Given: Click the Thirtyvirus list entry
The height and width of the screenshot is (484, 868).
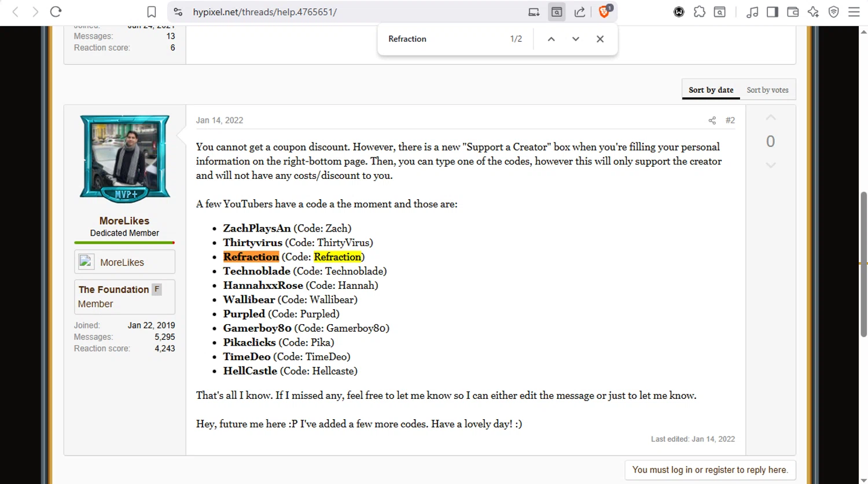Looking at the screenshot, I should 298,243.
